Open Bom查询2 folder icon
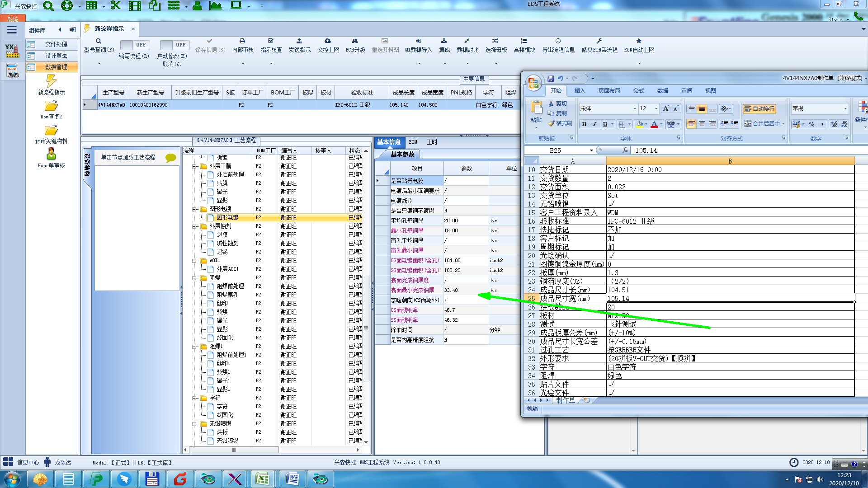The width and height of the screenshot is (868, 488). (x=51, y=106)
